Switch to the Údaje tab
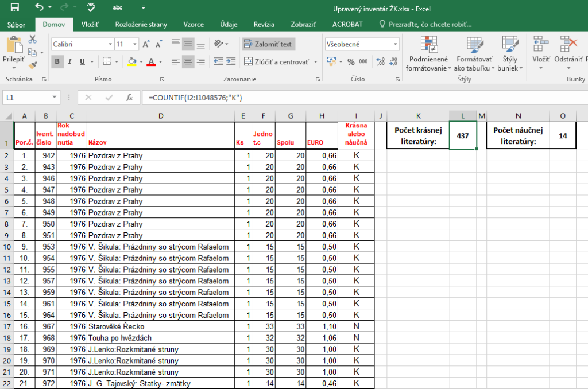 (x=229, y=25)
